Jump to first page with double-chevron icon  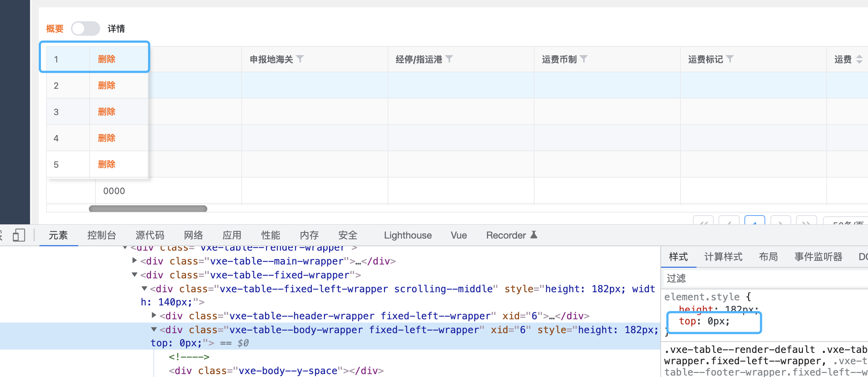pyautogui.click(x=703, y=223)
